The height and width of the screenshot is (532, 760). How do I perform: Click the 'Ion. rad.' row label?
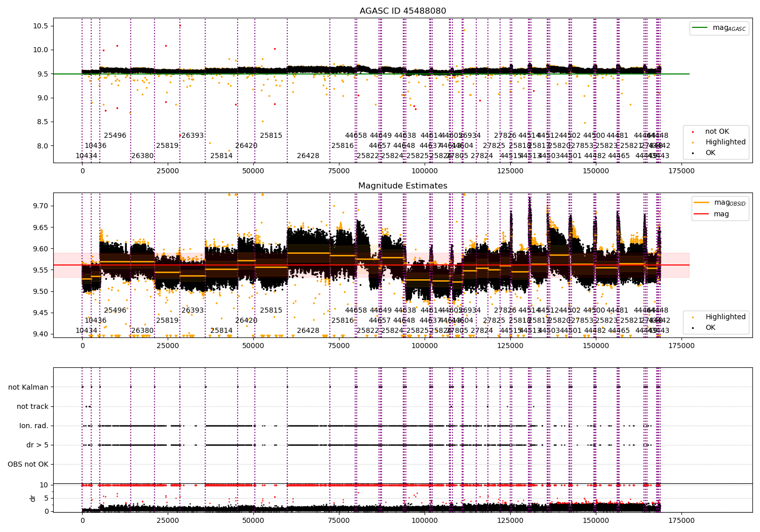34,426
